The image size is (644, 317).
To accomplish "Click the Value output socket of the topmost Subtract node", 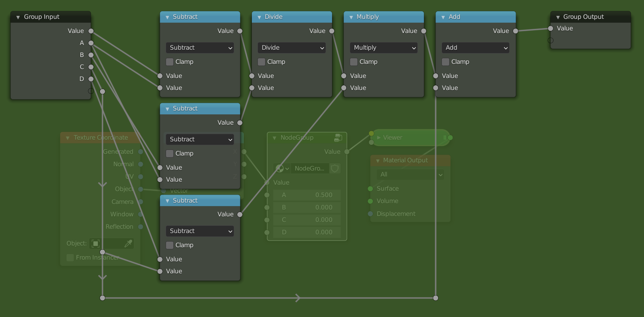I will tap(240, 31).
